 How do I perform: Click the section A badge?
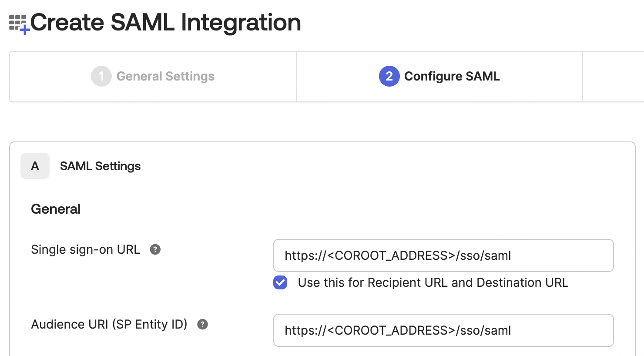pos(35,166)
